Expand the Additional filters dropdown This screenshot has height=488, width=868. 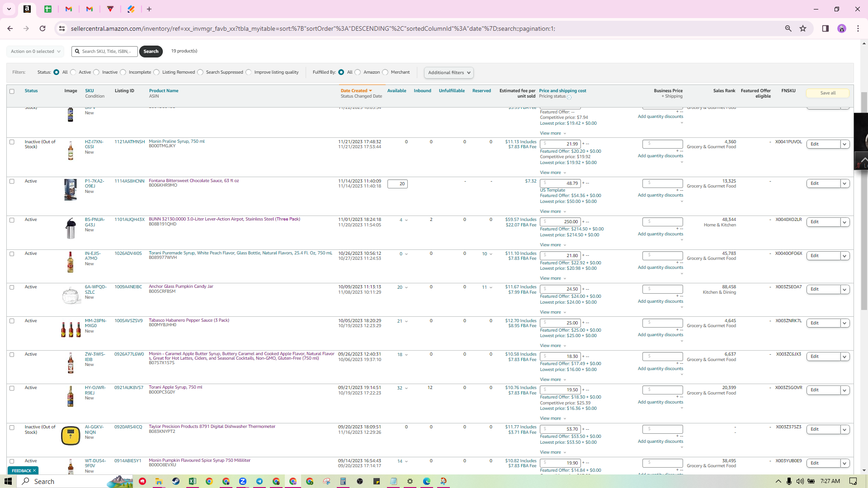pos(449,73)
